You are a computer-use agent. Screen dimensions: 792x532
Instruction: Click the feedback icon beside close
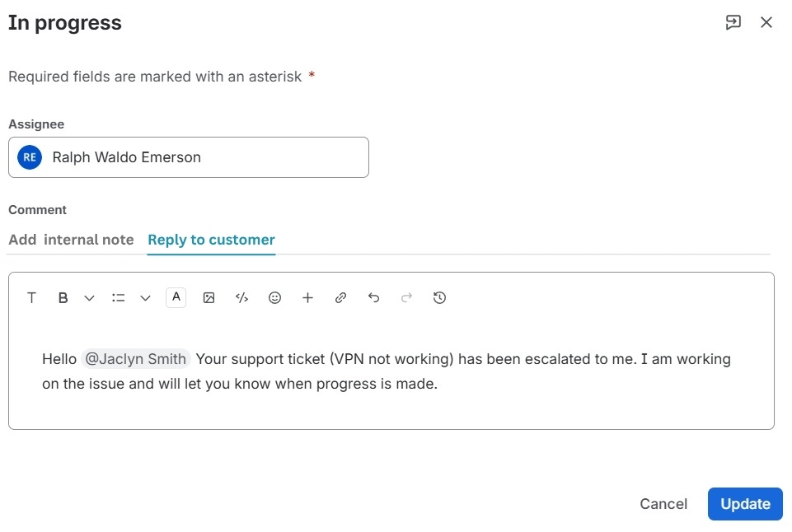(733, 22)
